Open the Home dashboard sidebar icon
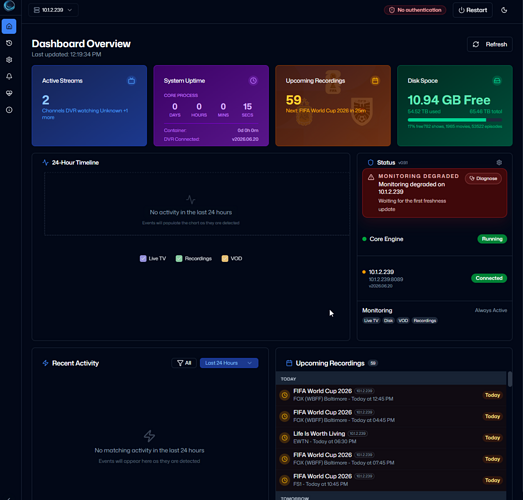Viewport: 523px width, 500px height. (x=9, y=26)
